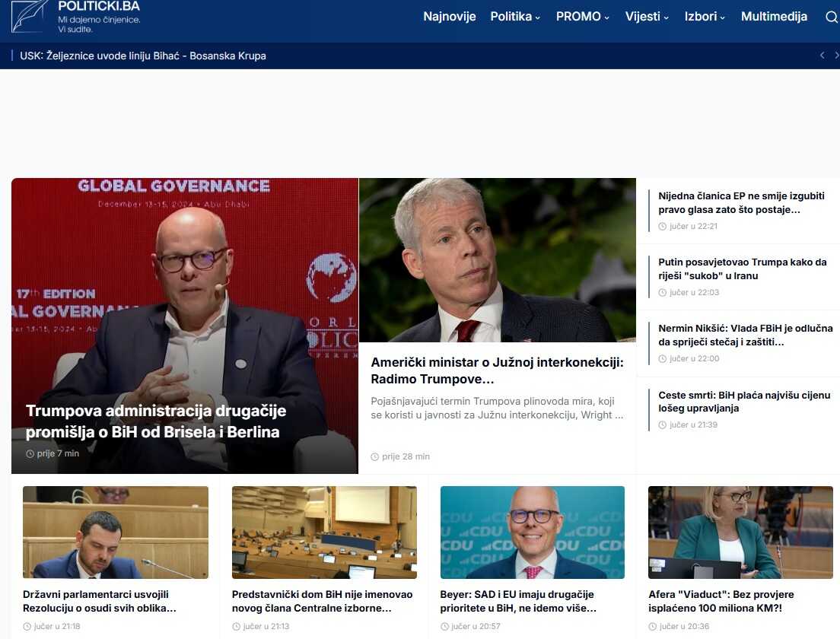The width and height of the screenshot is (840, 639).
Task: Click the Beyer CDU article thumbnail
Action: (533, 532)
